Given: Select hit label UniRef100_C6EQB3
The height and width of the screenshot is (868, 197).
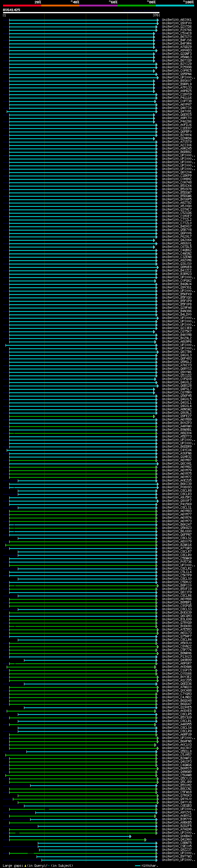Looking at the screenshot, I should coord(177,806).
